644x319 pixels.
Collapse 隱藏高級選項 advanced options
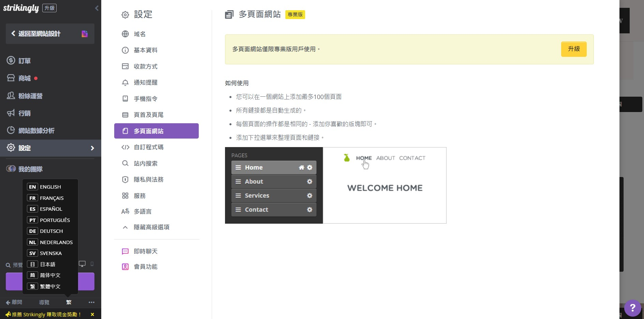125,227
